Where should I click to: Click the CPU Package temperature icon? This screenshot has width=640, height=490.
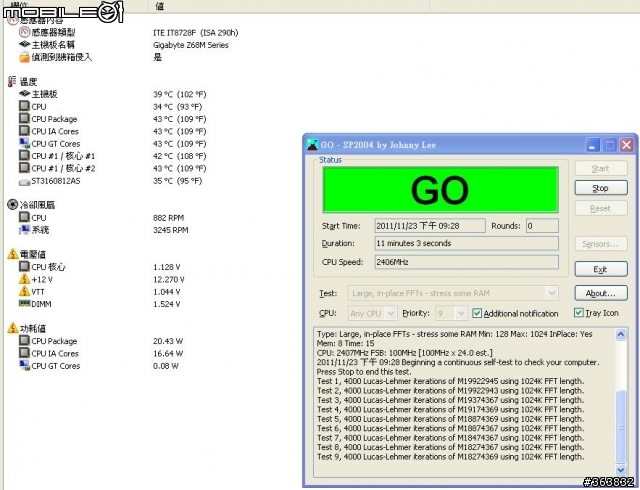24,118
